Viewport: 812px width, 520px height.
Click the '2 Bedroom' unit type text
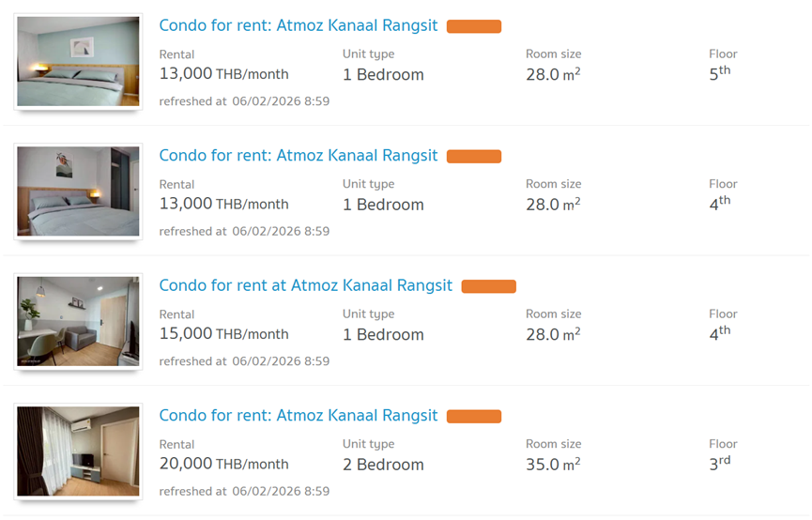(x=383, y=465)
